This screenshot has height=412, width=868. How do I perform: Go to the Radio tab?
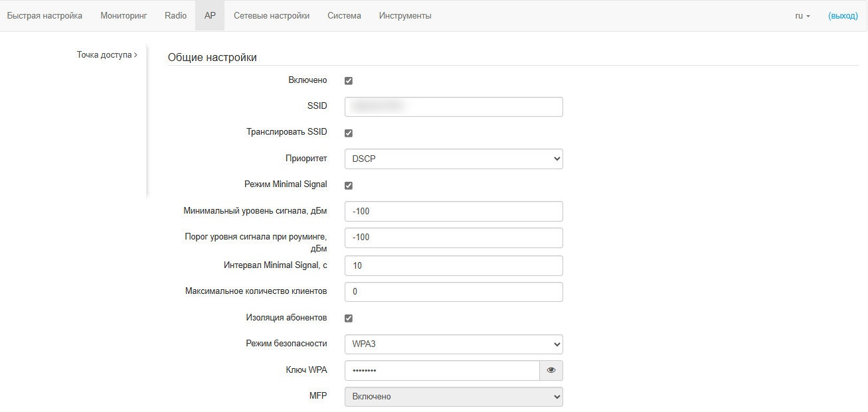[x=175, y=16]
